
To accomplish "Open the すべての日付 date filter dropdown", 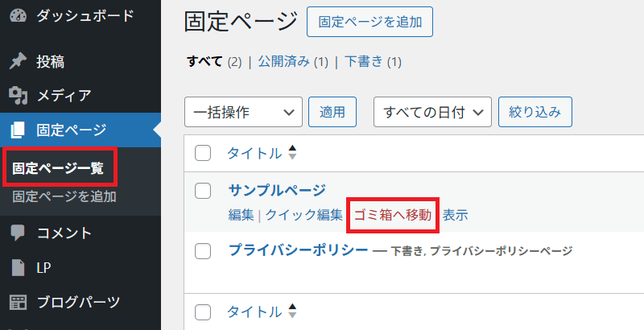I will tap(432, 112).
